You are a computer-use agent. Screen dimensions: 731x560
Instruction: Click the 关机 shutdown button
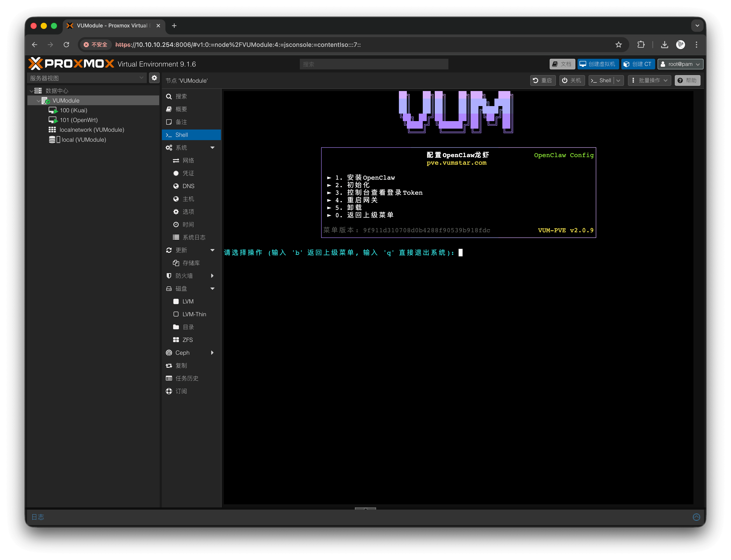(x=572, y=80)
